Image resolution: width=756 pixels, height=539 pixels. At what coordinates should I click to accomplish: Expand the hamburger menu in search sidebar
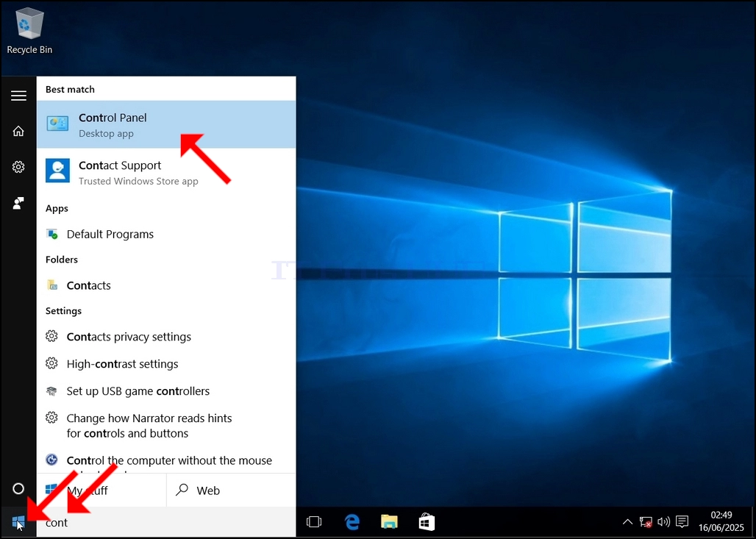[x=18, y=96]
